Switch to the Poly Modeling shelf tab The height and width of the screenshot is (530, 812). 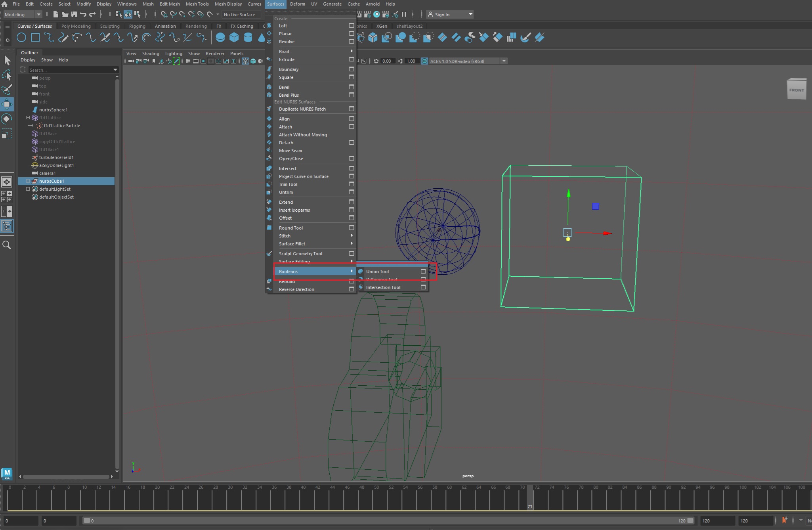[x=76, y=26]
